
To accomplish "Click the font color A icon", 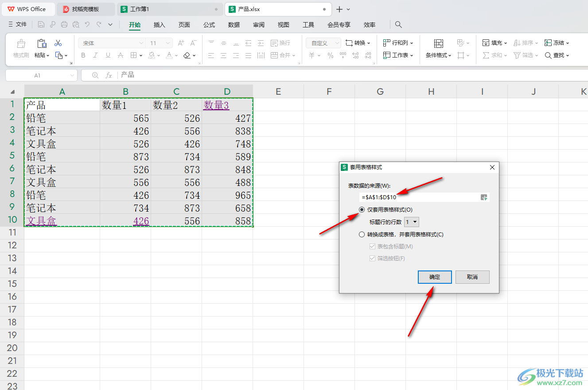I will [x=169, y=55].
